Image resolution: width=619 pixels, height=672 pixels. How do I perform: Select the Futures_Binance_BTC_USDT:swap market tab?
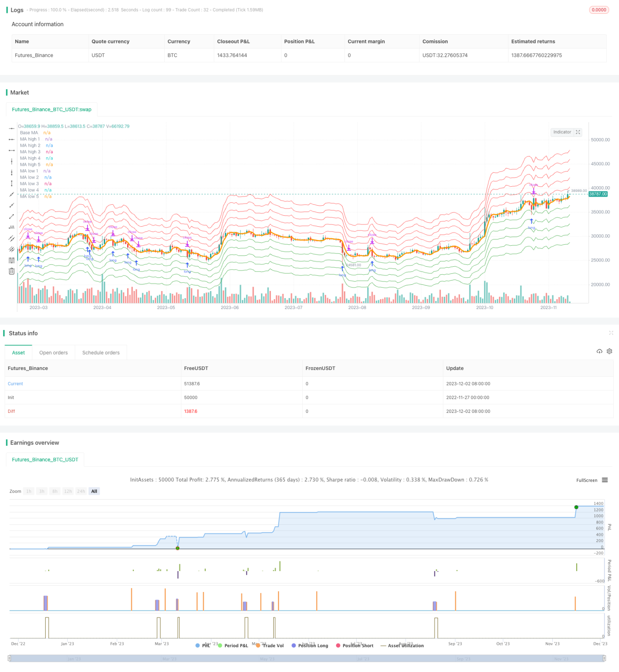click(x=51, y=109)
